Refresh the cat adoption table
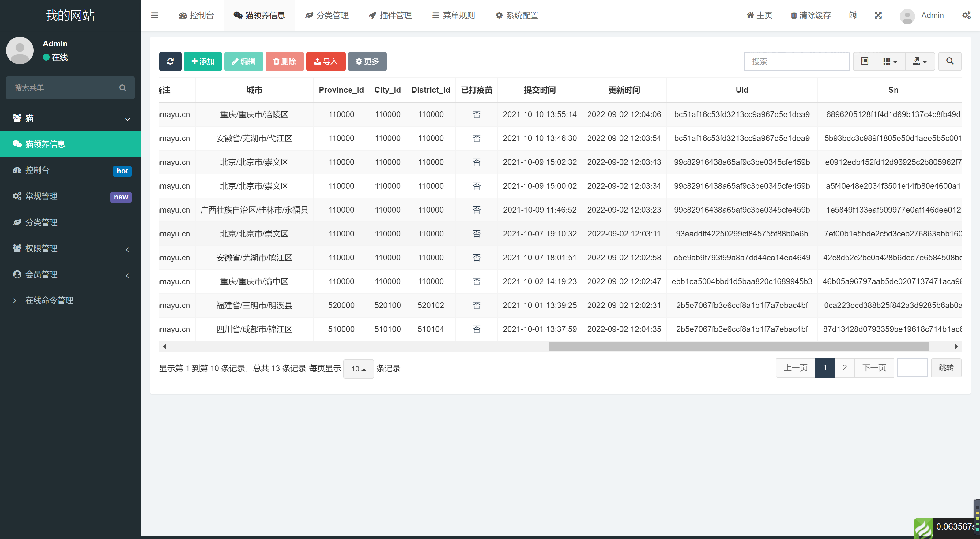 pyautogui.click(x=170, y=61)
